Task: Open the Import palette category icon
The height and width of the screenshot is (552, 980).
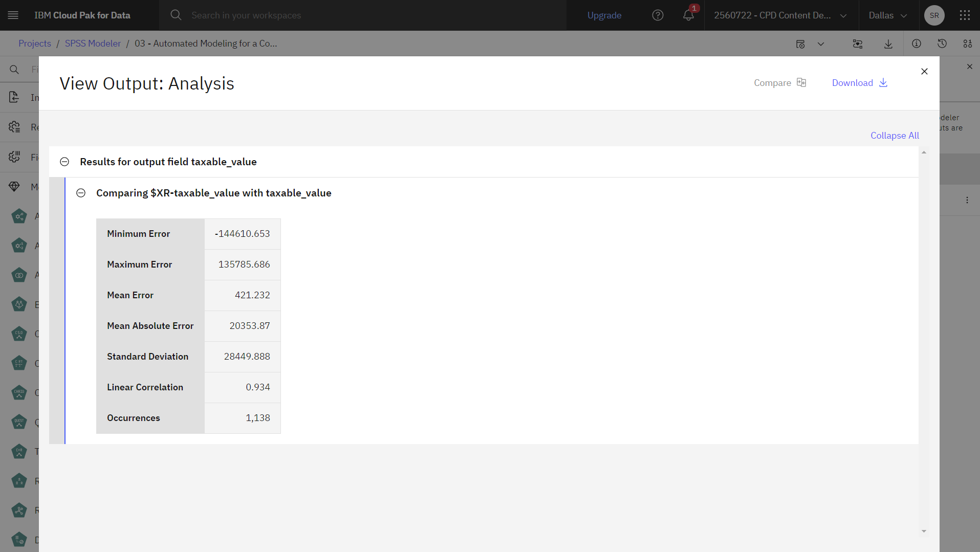Action: click(x=14, y=97)
